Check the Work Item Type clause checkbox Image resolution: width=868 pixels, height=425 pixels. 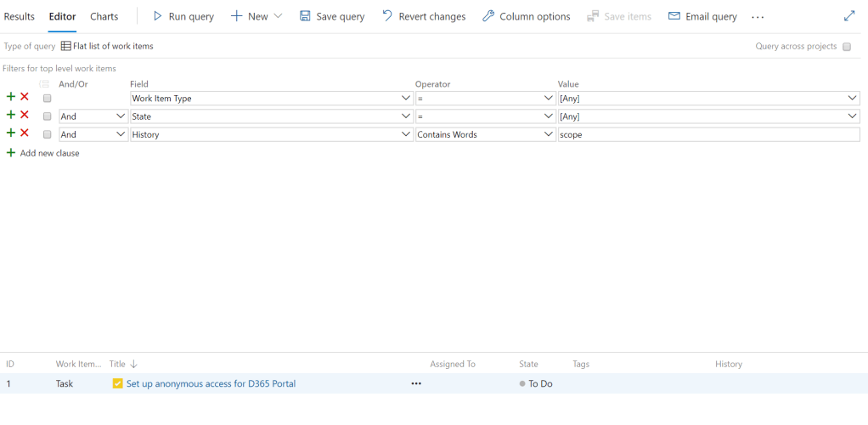coord(48,99)
